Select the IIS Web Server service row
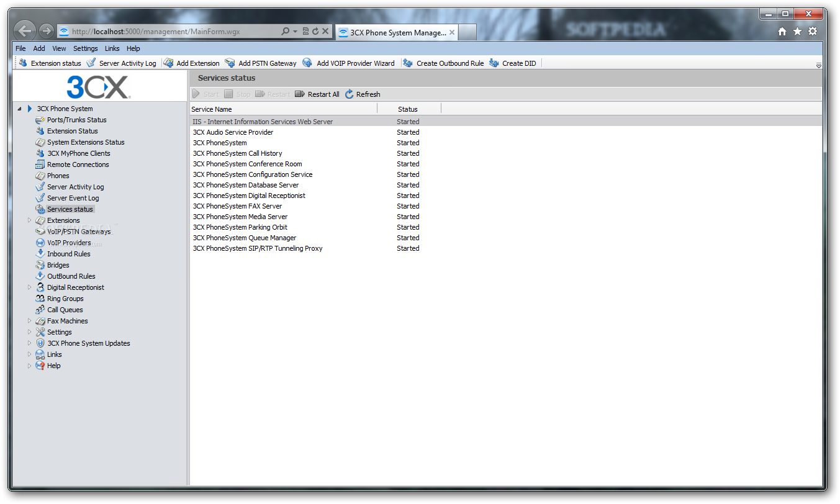This screenshot has height=504, width=840. [x=506, y=122]
